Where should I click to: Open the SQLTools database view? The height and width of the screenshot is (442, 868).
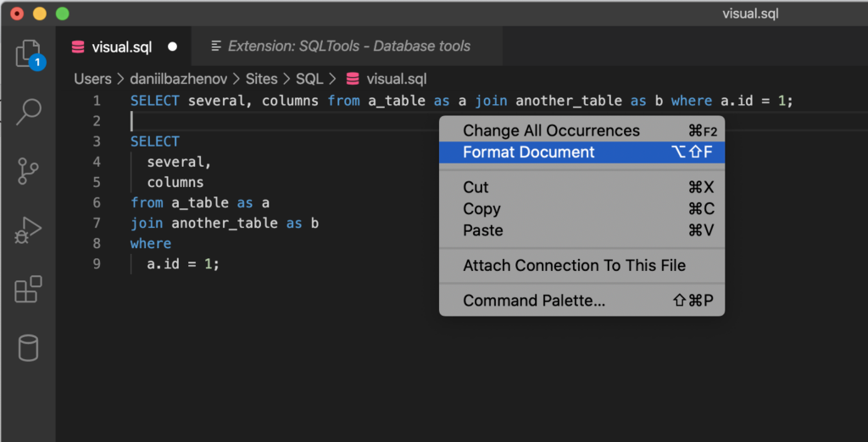tap(28, 348)
